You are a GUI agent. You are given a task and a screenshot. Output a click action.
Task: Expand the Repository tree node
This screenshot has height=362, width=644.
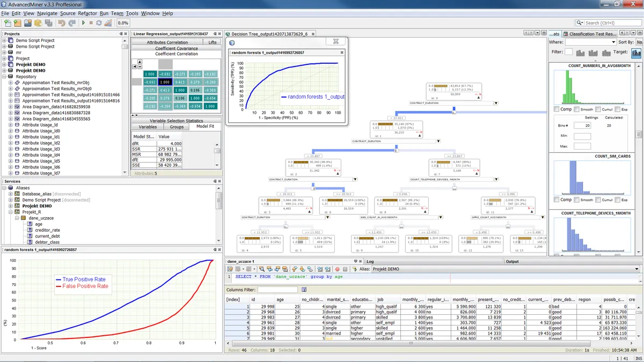[x=5, y=77]
